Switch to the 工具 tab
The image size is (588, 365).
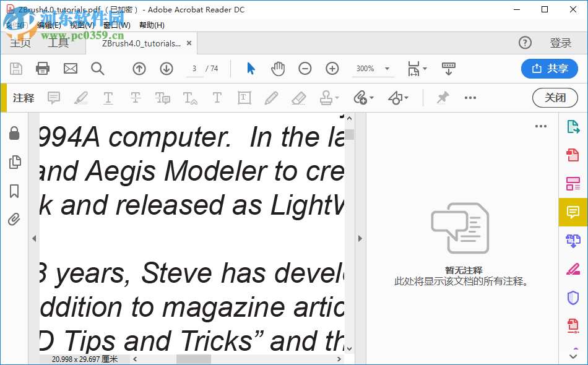point(59,43)
